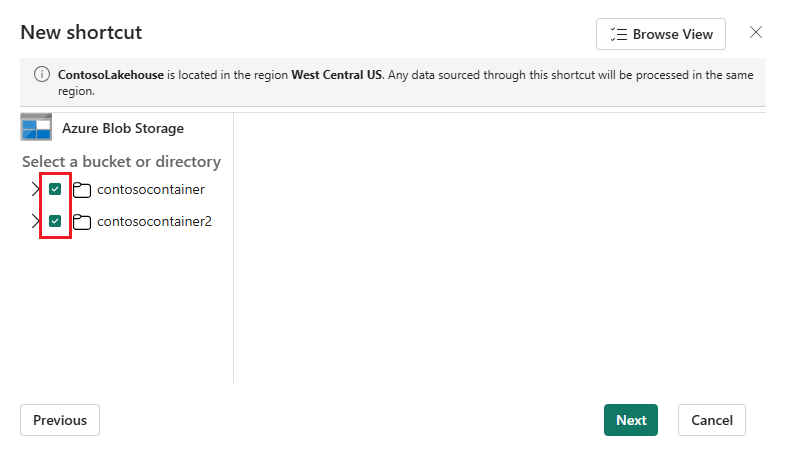
Task: Expand the contosocontainer2 tree node
Action: coord(35,221)
